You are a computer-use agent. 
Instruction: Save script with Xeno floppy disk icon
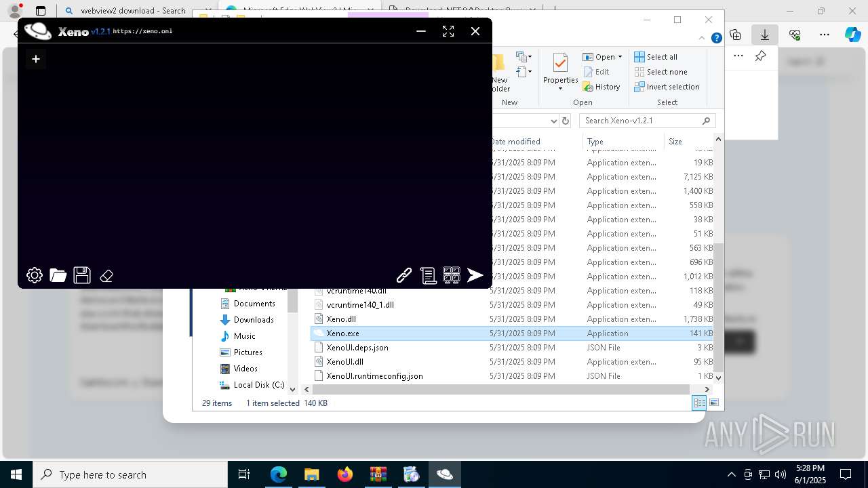(x=82, y=274)
